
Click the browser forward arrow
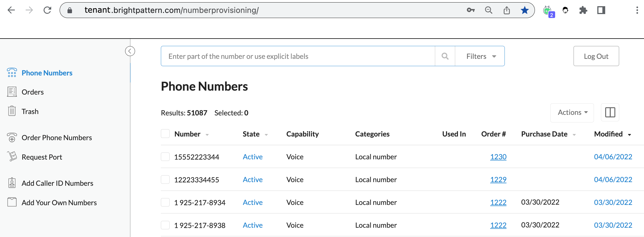click(x=29, y=10)
